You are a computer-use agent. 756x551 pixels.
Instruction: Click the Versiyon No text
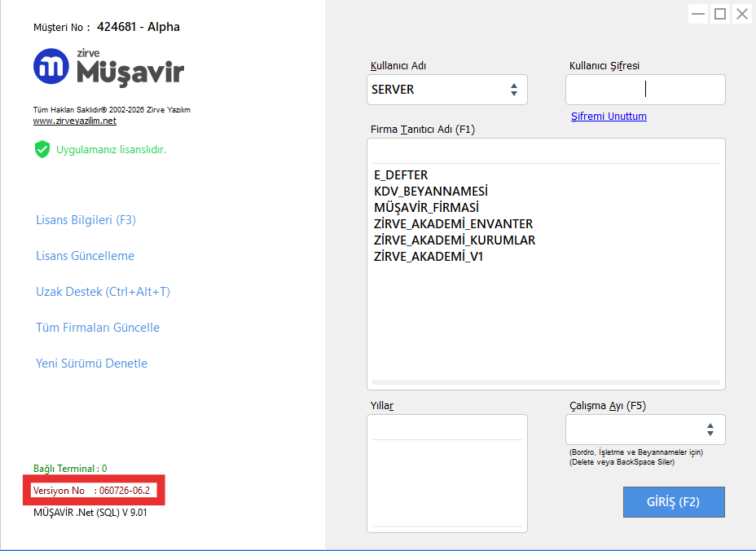click(91, 491)
